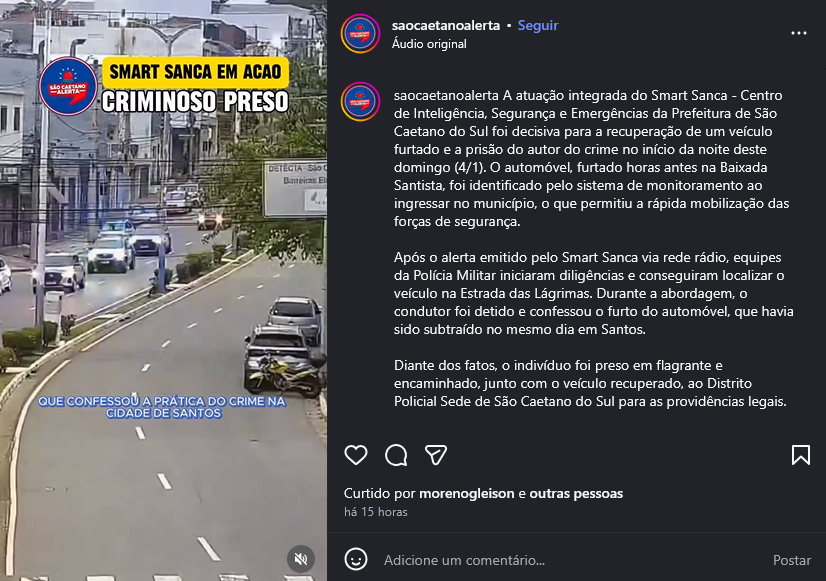The image size is (826, 581).
Task: Submit comment with Postar button
Action: click(792, 560)
